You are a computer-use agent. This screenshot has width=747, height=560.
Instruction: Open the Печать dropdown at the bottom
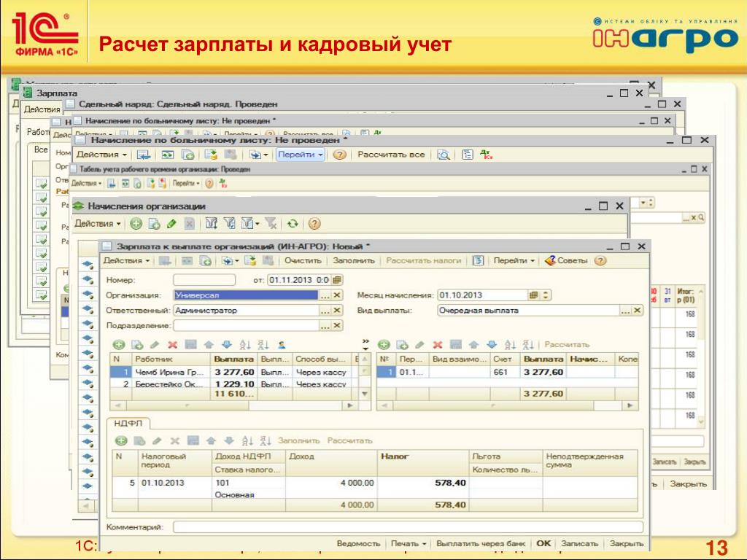(409, 543)
